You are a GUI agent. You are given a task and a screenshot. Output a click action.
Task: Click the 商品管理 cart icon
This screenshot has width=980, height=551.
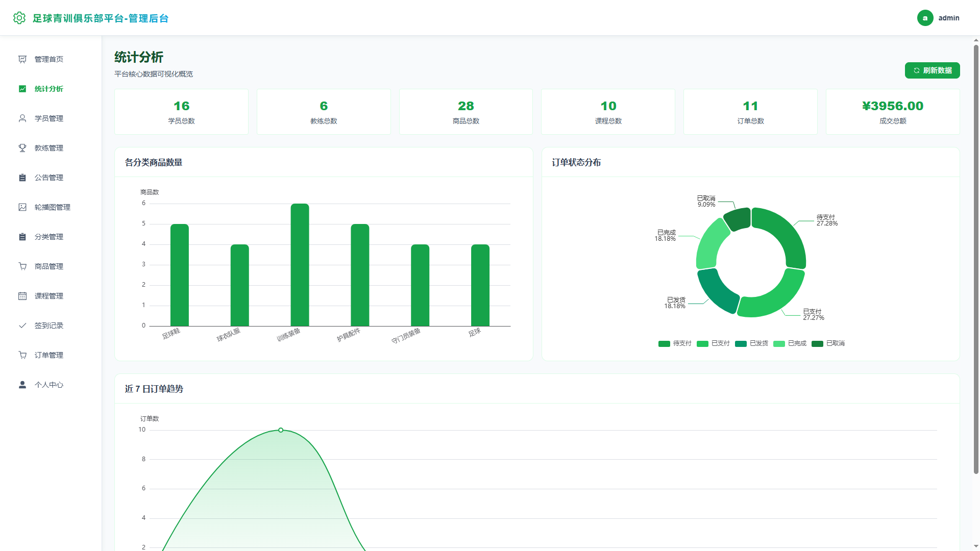click(22, 266)
